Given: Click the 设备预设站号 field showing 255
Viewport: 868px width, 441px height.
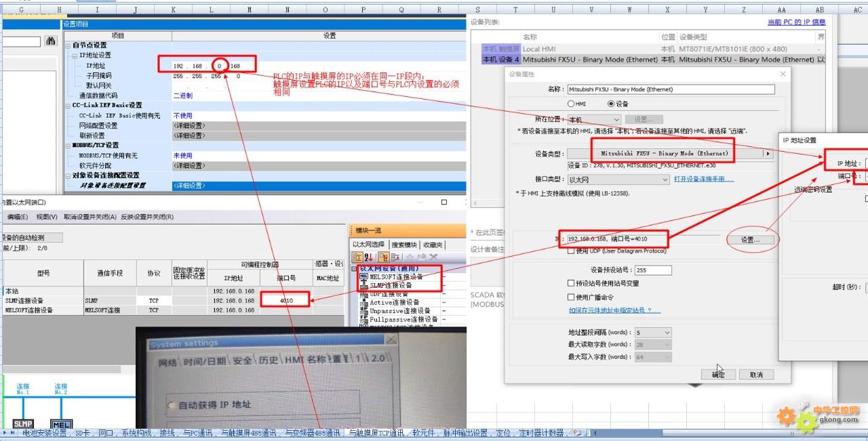Looking at the screenshot, I should coord(654,270).
